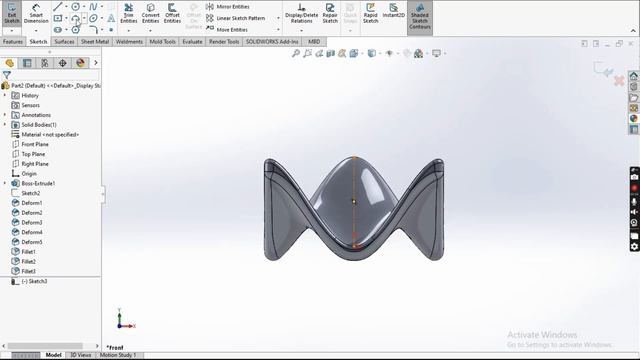Collapse the CommandManager ribbon arrow
The image size is (640, 360).
[x=633, y=31]
